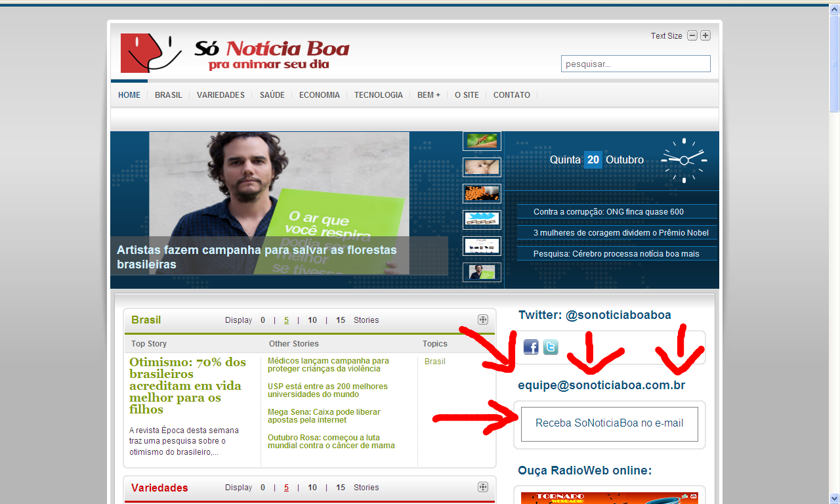Click Receba SoNoticiaBoa no e-mail button

(608, 424)
